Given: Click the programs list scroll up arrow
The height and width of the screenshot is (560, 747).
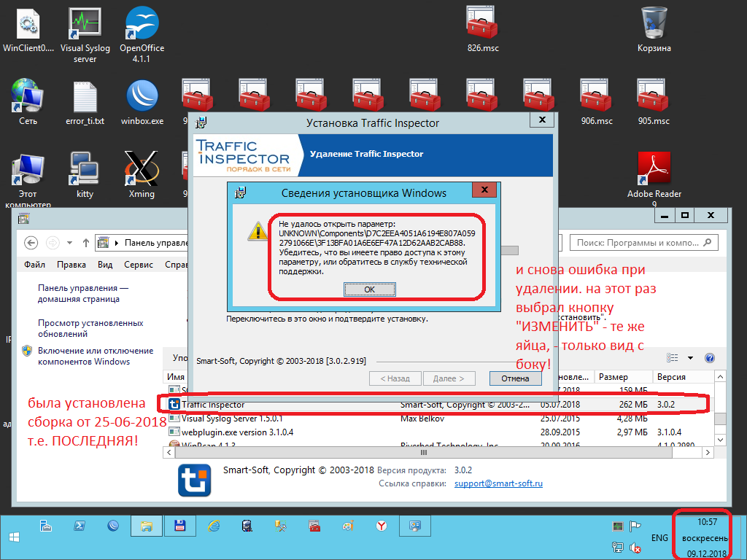Looking at the screenshot, I should tap(720, 377).
